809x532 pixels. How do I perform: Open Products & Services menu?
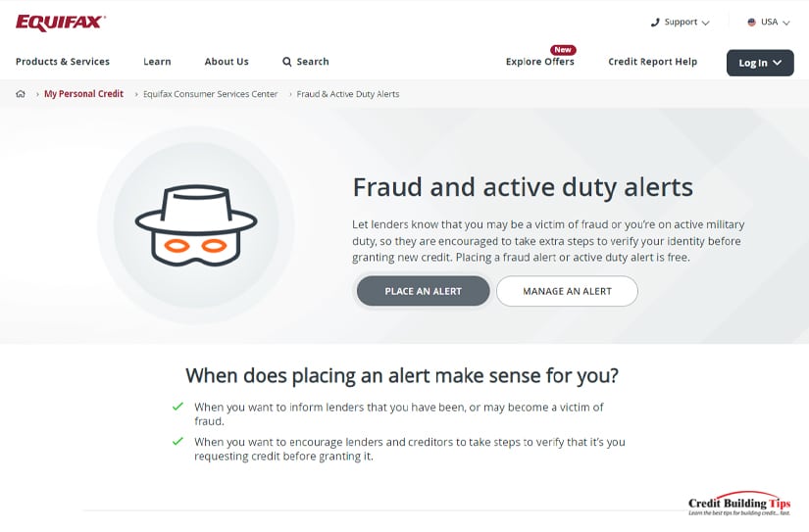pos(63,62)
